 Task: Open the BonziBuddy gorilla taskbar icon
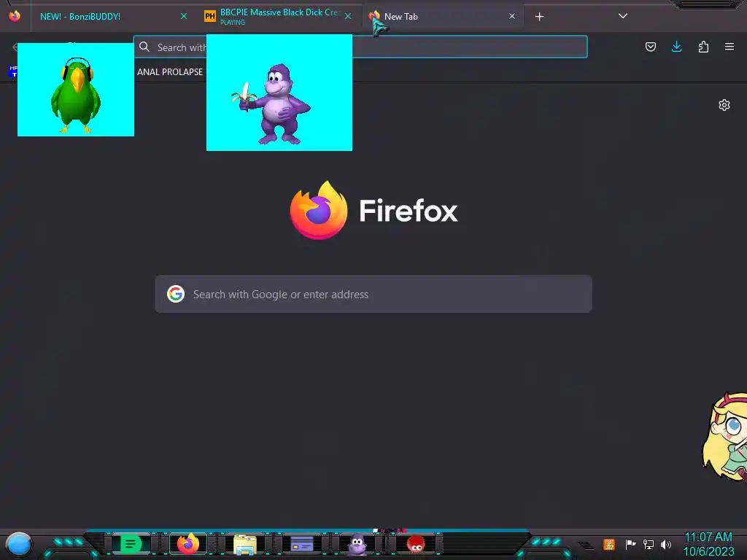coord(357,544)
